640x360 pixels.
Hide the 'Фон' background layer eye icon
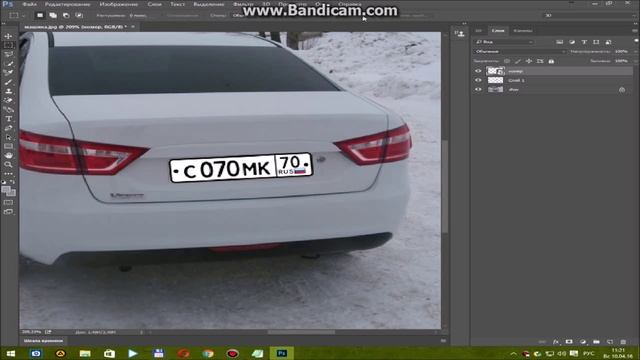pos(478,89)
